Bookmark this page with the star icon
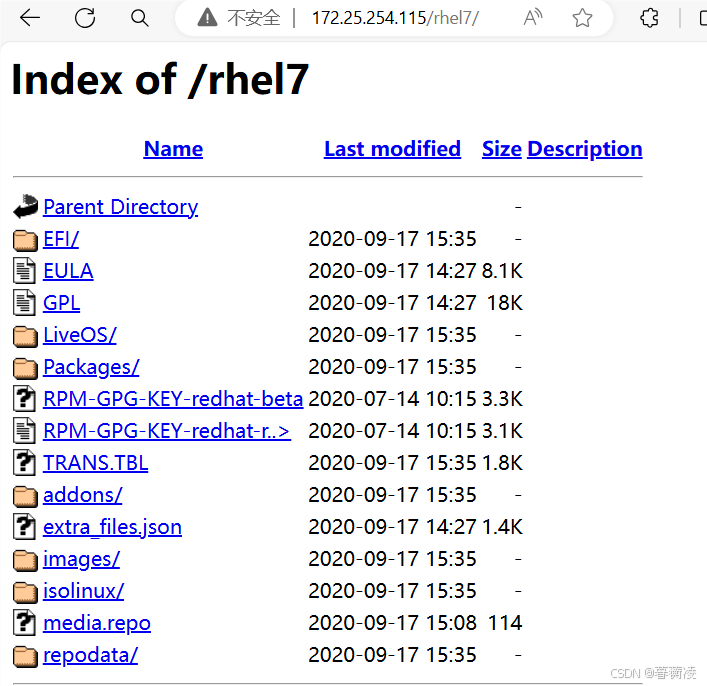 (x=582, y=18)
